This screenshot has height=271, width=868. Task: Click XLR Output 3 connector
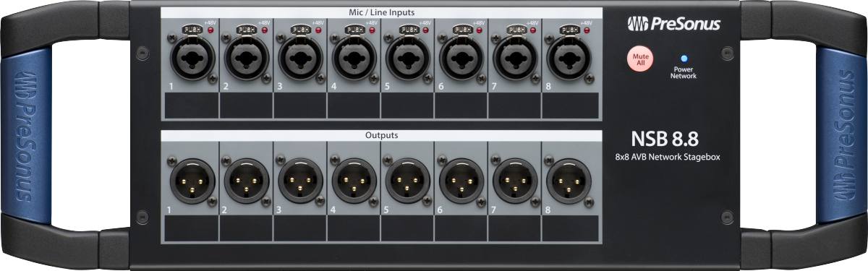[x=299, y=181]
